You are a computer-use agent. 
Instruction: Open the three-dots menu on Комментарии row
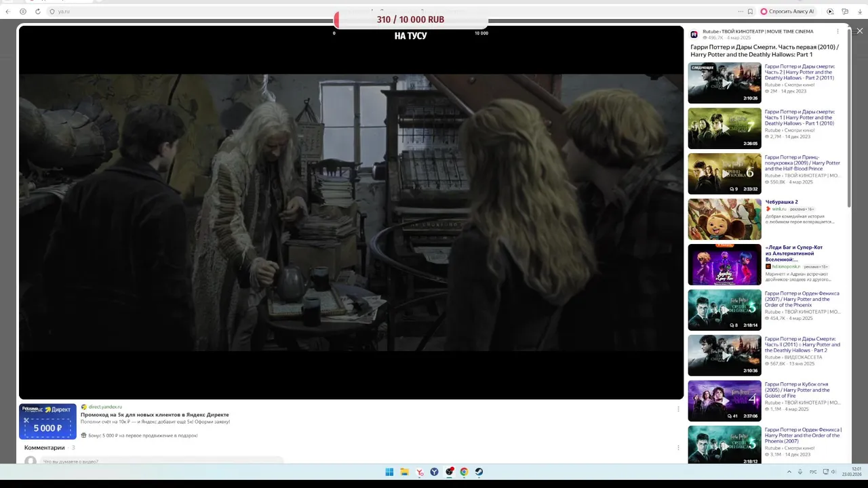(x=678, y=447)
